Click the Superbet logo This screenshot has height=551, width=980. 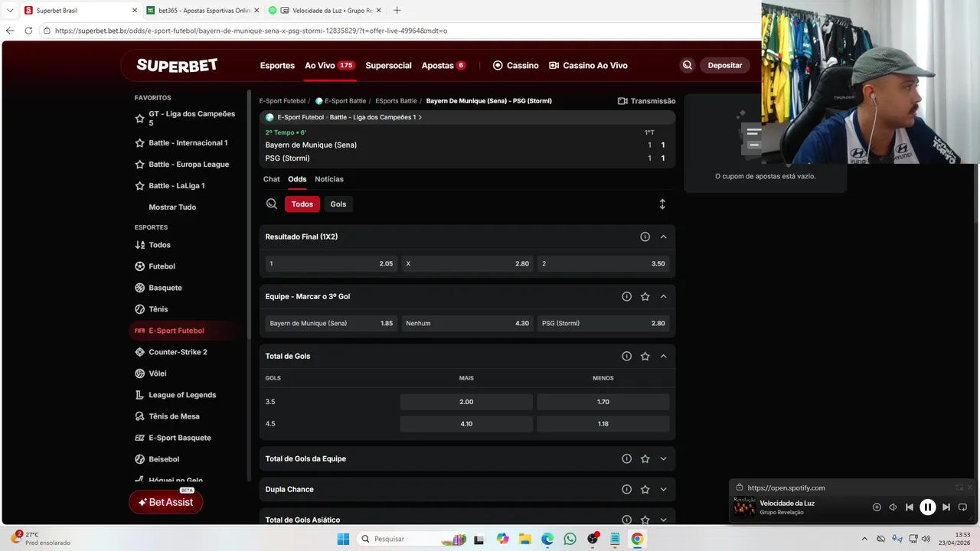tap(177, 65)
